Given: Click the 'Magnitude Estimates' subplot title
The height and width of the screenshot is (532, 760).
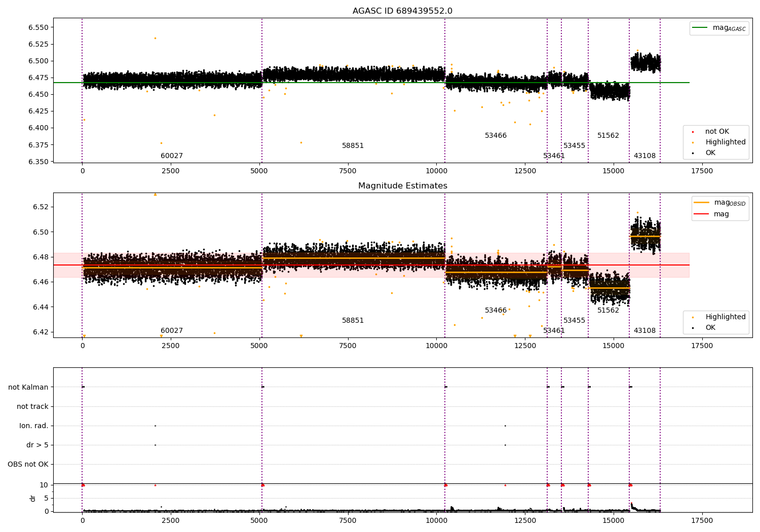Looking at the screenshot, I should 402,186.
